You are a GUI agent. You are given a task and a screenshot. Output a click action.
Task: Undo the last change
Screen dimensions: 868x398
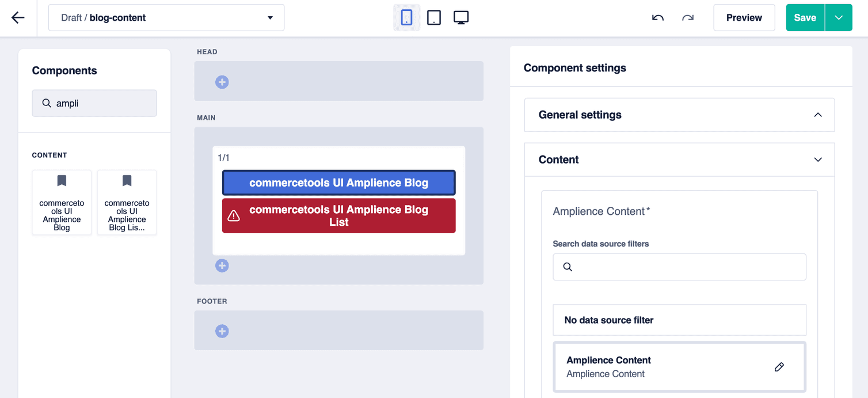click(x=658, y=17)
